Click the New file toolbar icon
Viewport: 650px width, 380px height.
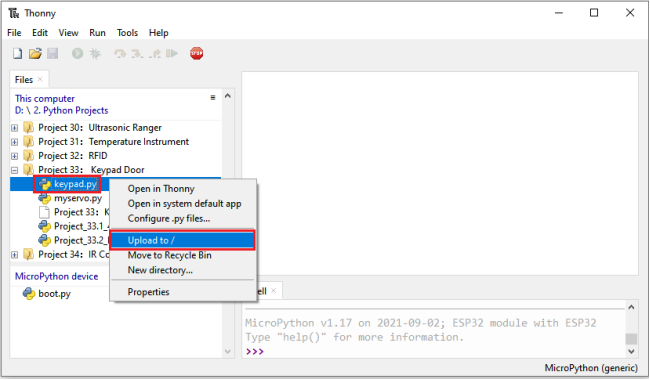[x=17, y=53]
